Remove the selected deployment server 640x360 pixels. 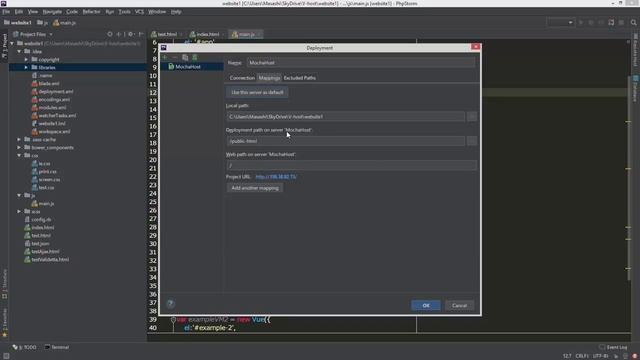175,58
